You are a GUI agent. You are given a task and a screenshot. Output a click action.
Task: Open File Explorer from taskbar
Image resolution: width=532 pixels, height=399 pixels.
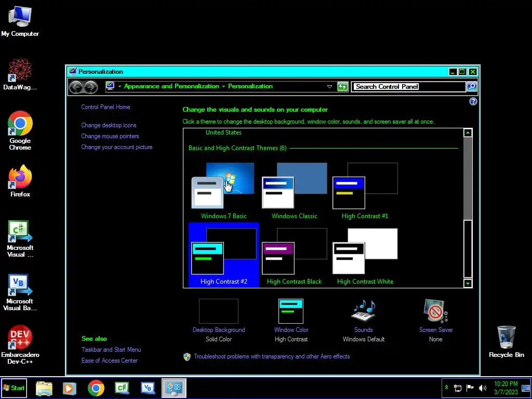[44, 388]
